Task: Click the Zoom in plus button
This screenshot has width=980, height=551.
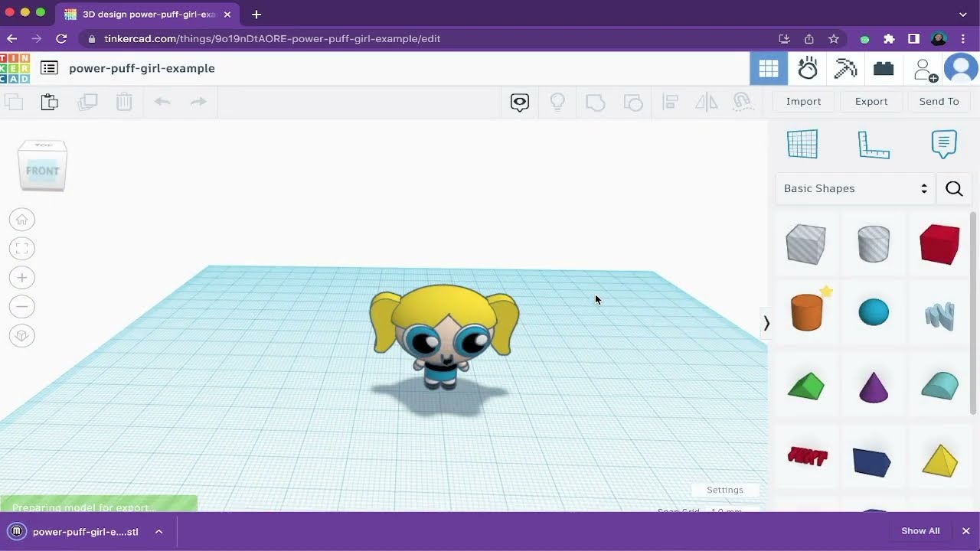Action: [x=22, y=278]
